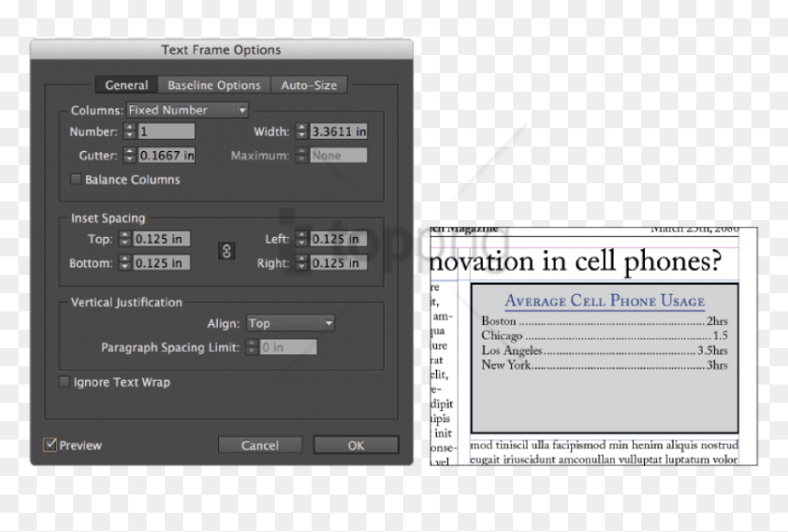Click the Average Cell Phone Usage heading
788x532 pixels.
pyautogui.click(x=605, y=301)
